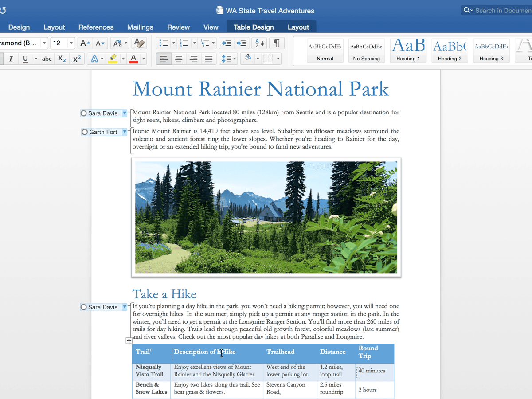Apply numbered list formatting
The width and height of the screenshot is (532, 399).
click(184, 43)
